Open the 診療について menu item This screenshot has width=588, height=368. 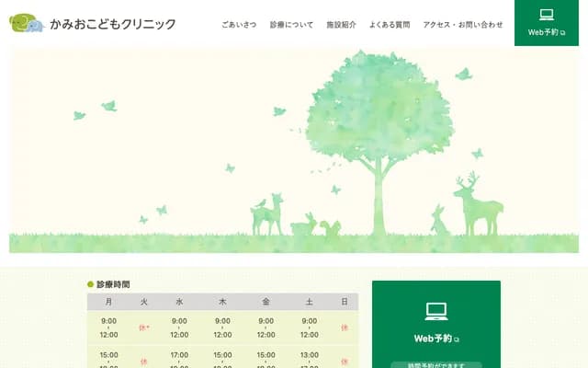coord(291,25)
